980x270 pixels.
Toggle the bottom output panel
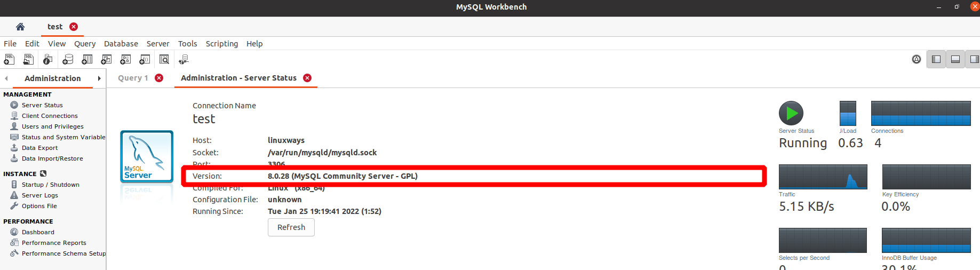point(955,59)
